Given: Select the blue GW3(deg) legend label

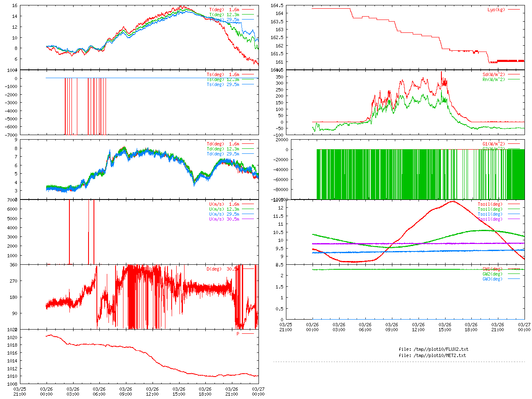Looking at the screenshot, I should (492, 279).
